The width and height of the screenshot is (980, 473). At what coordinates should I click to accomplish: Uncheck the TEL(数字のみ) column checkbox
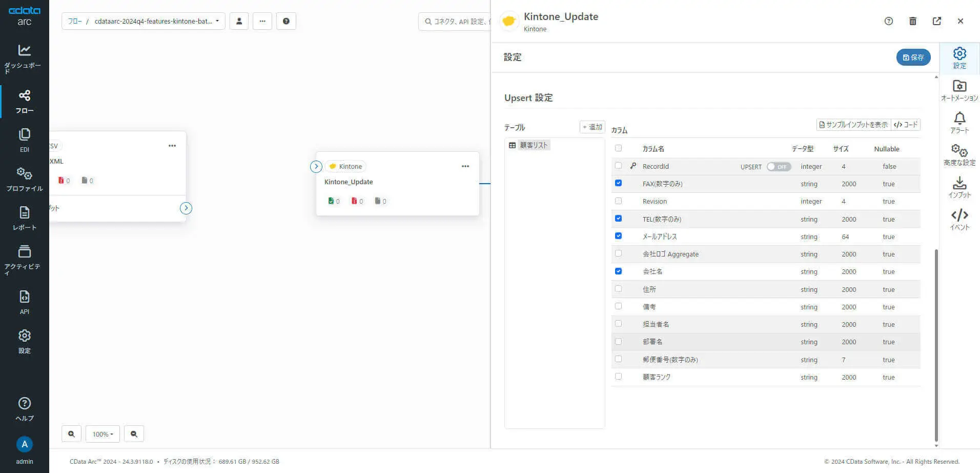618,219
